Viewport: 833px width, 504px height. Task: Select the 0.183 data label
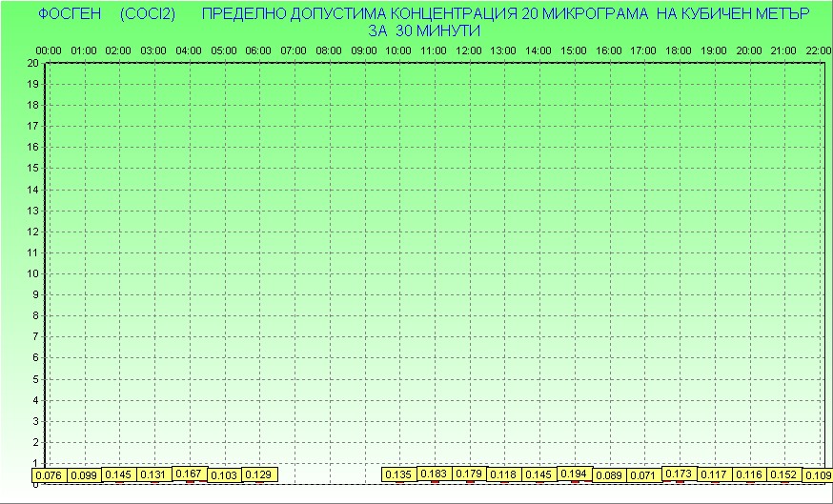click(434, 474)
